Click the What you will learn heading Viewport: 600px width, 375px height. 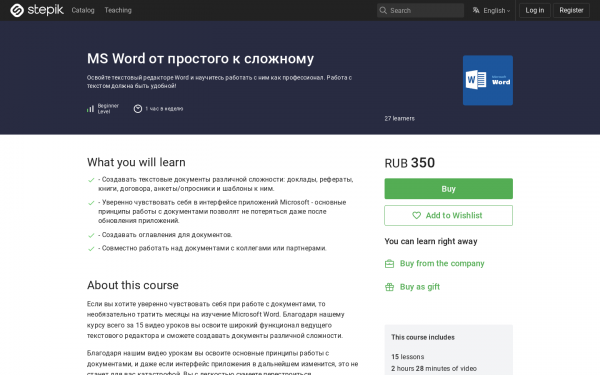point(136,162)
